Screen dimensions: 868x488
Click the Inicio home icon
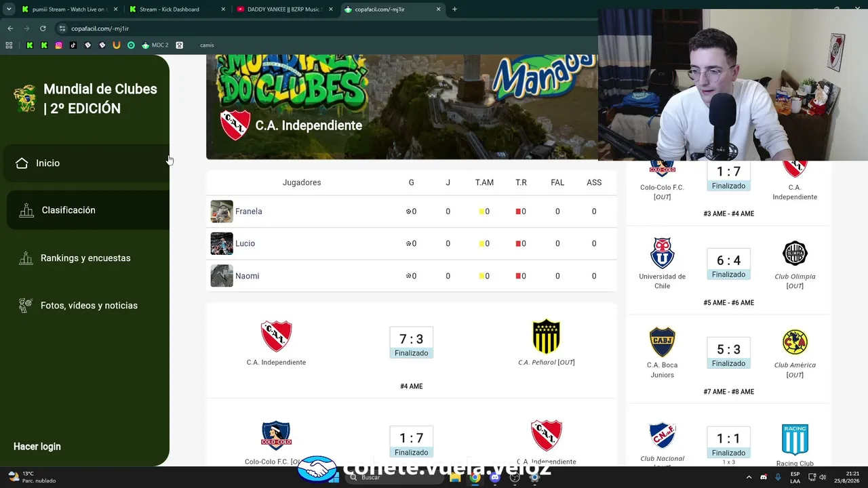pos(22,163)
